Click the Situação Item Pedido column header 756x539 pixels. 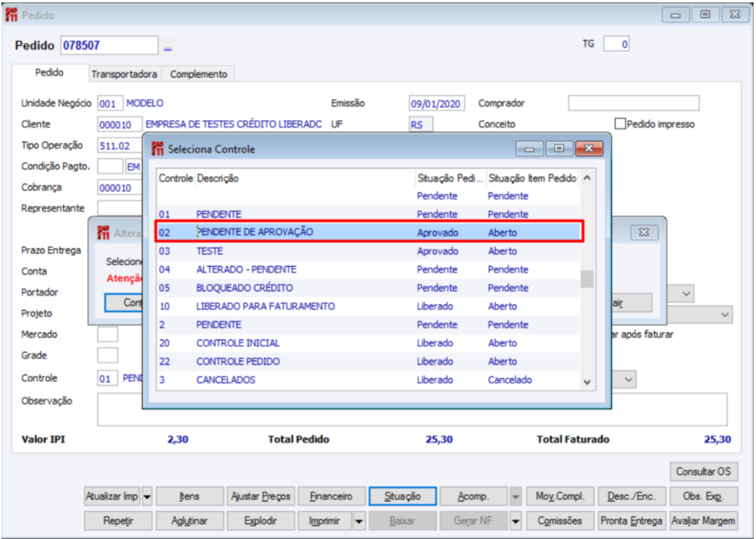tap(533, 178)
